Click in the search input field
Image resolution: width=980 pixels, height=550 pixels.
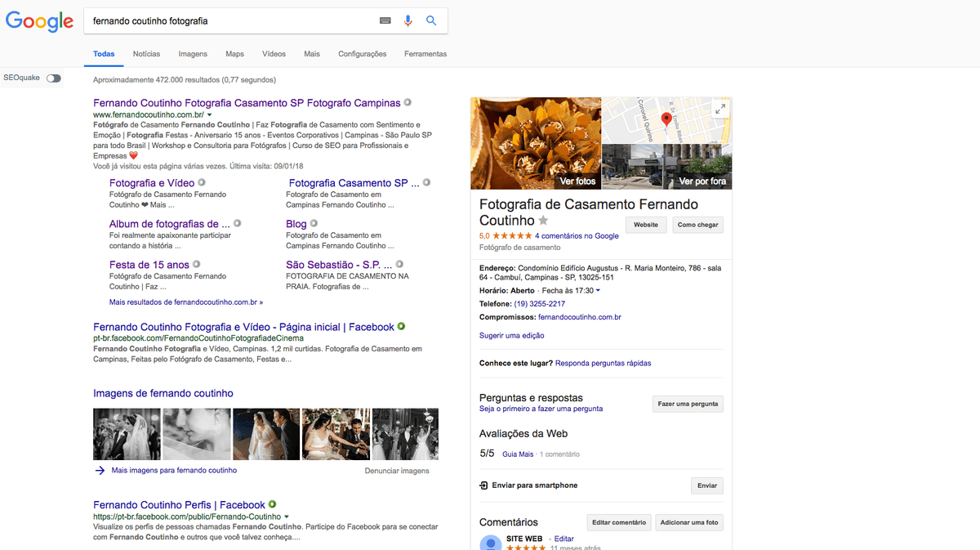(x=233, y=21)
